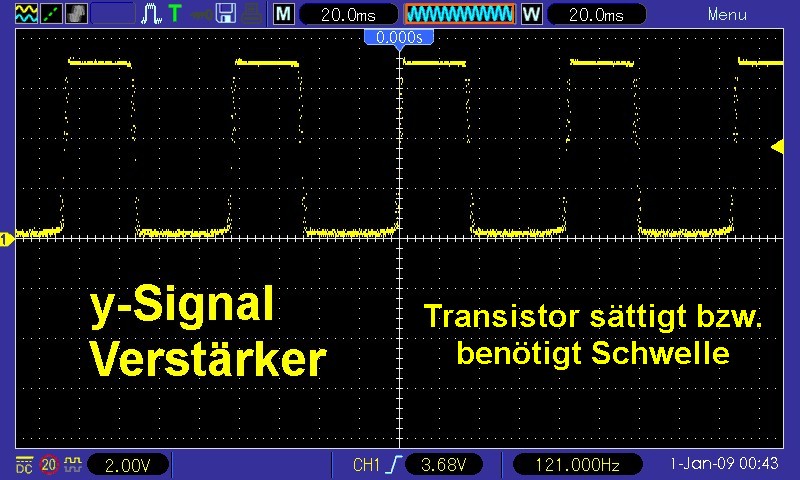Toggle the DC coupling indicator
This screenshot has width=800, height=480.
pos(23,465)
